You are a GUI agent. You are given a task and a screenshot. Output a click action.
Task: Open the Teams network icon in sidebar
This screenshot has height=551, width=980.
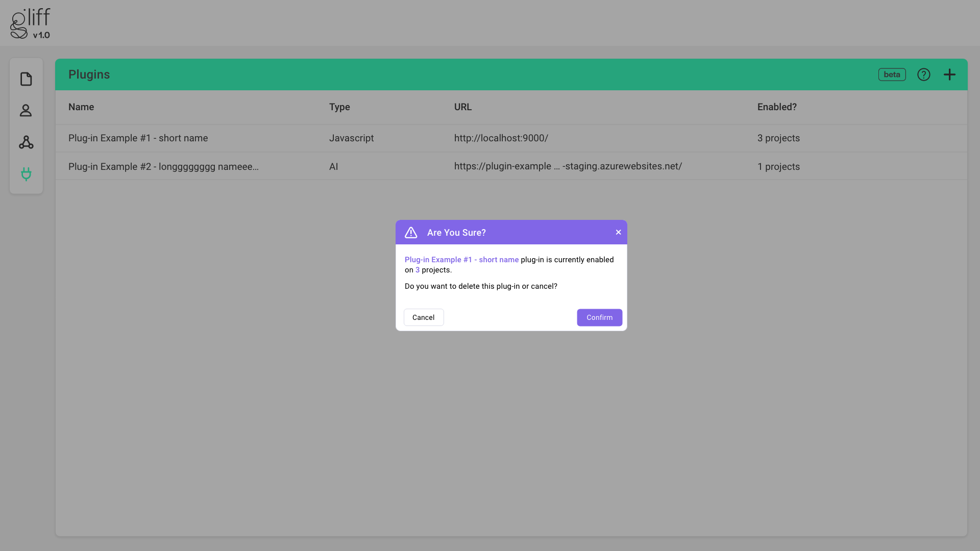26,142
